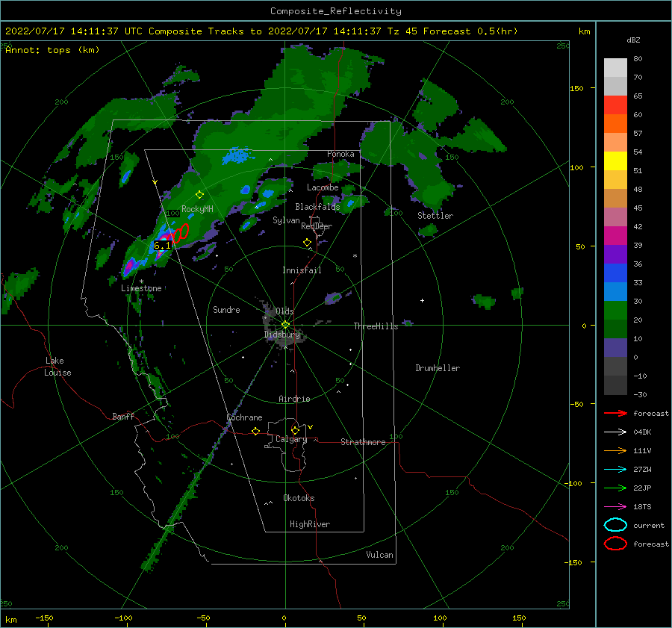Click the yellow diamond marker under Cochrane
Viewport: 672px width, 628px height.
255,431
